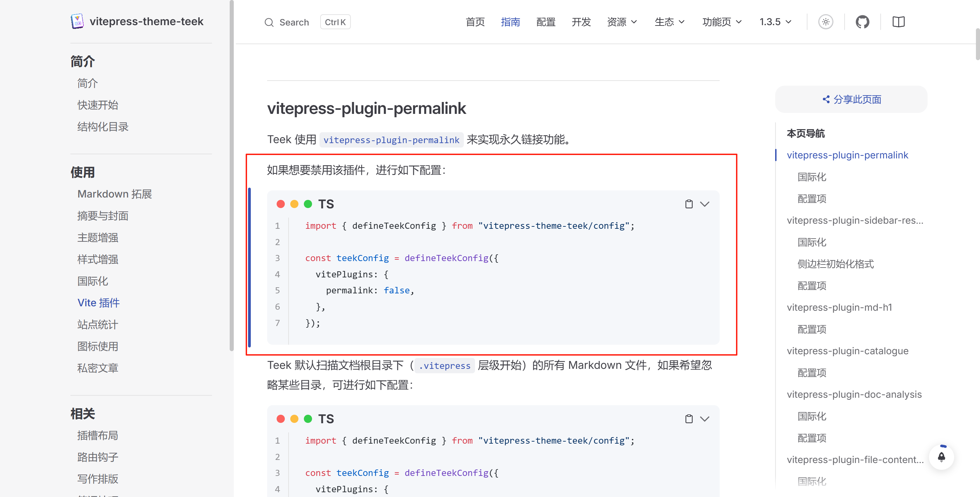Click the 分享此页面 button

[x=851, y=99]
